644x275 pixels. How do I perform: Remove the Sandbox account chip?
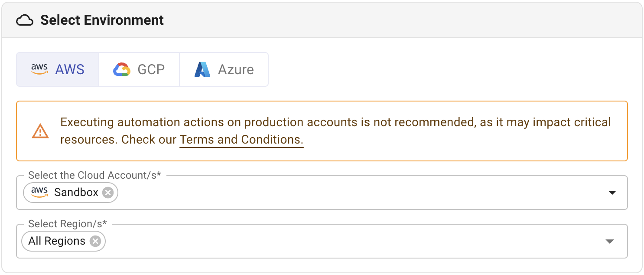108,193
